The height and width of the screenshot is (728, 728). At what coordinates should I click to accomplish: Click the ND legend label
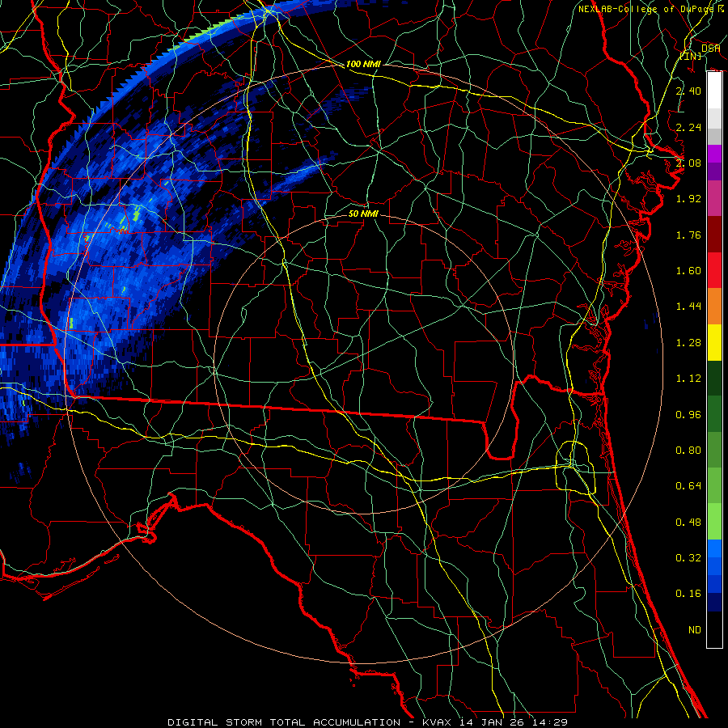695,630
